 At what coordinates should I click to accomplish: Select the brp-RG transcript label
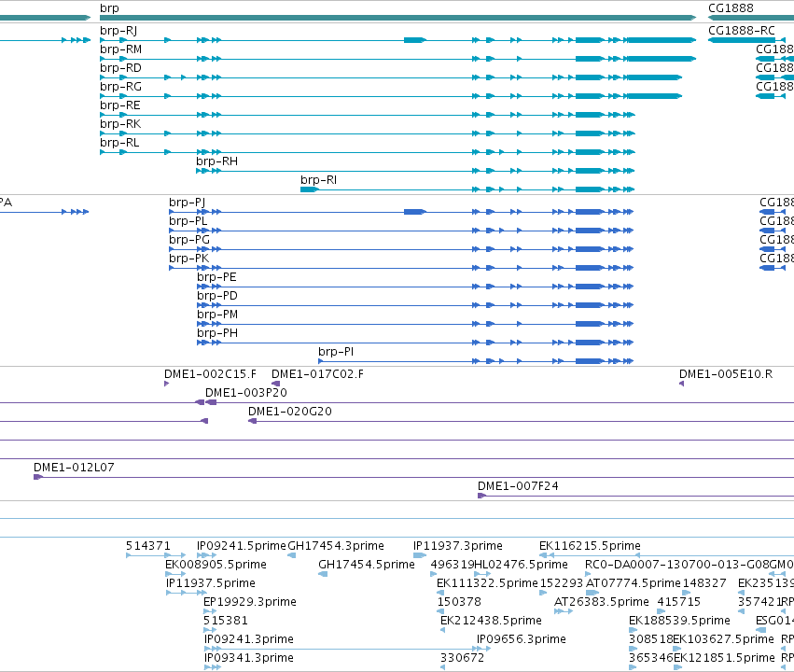coord(120,87)
